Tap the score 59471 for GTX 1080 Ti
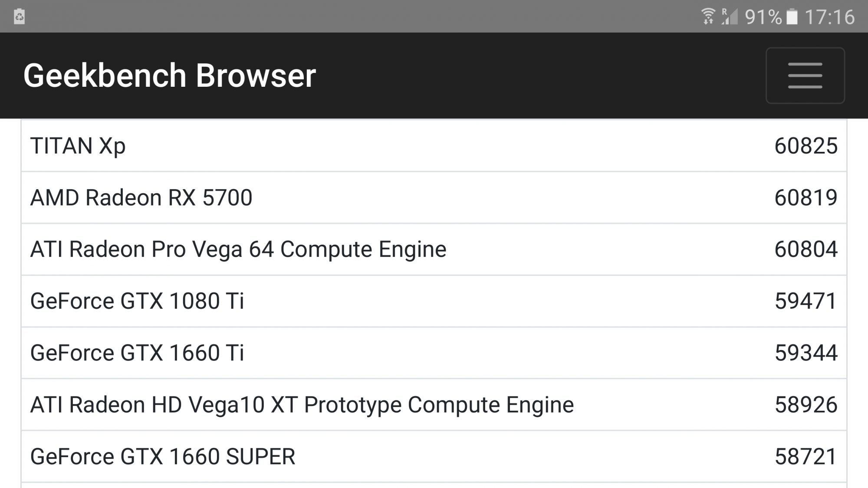The width and height of the screenshot is (868, 488). point(806,301)
